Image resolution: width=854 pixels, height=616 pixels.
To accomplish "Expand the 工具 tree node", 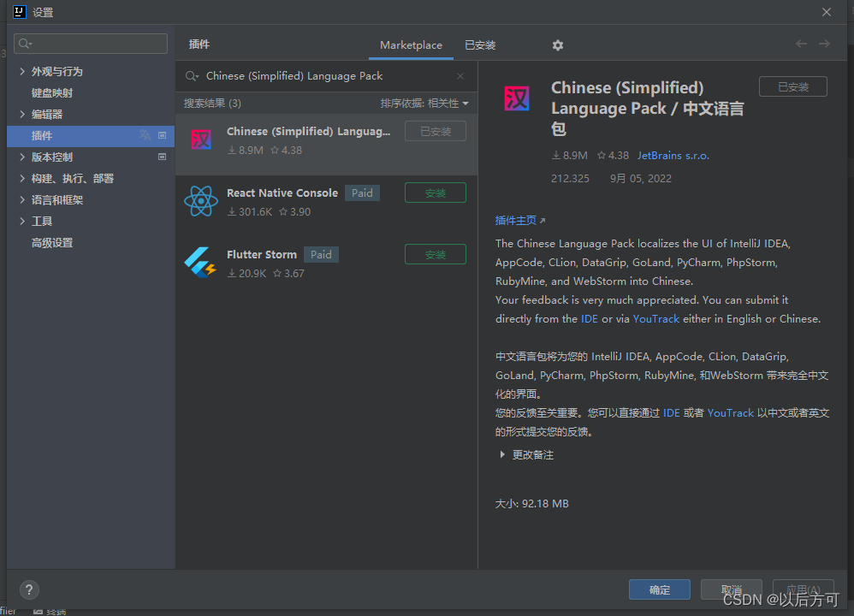I will pos(21,221).
